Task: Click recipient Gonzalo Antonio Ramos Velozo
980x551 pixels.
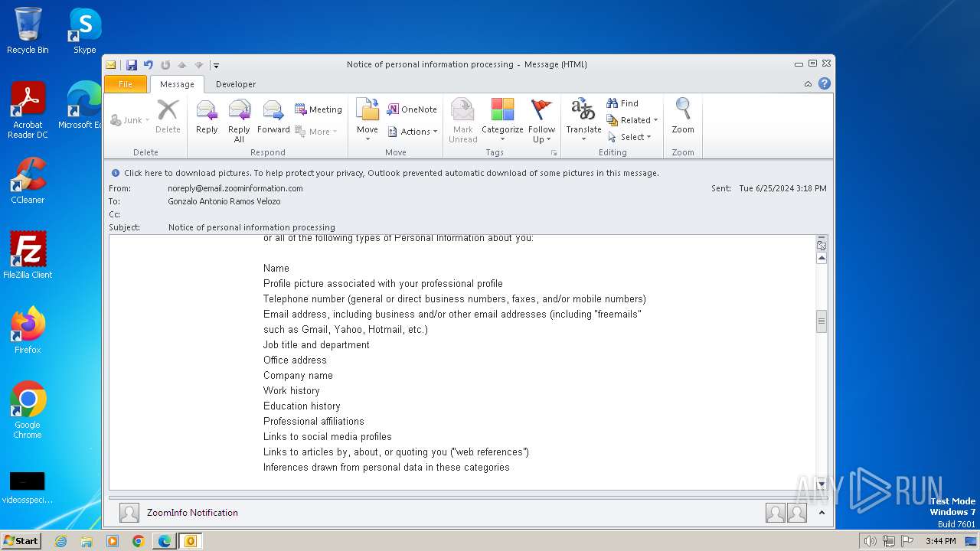Action: pos(224,201)
